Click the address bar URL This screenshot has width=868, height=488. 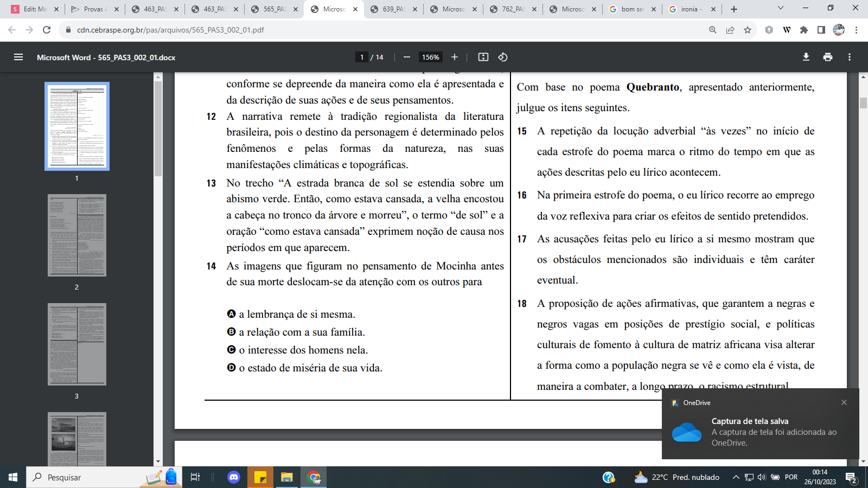pyautogui.click(x=170, y=30)
